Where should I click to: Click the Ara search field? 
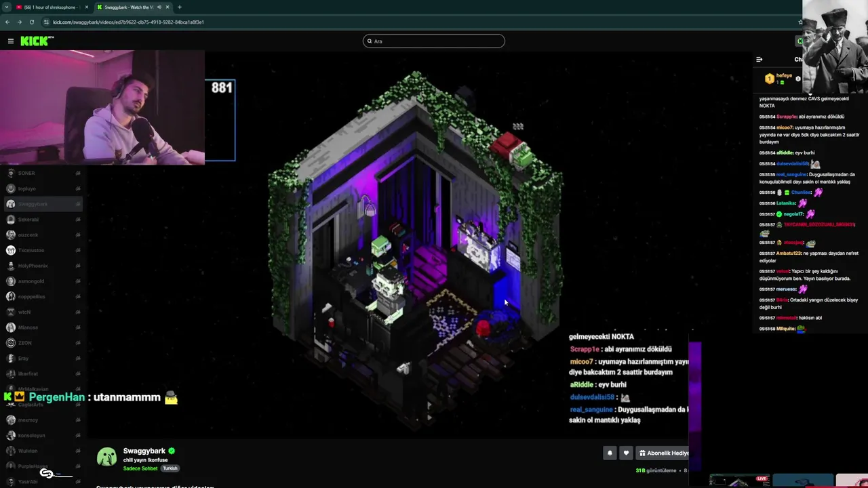click(434, 41)
